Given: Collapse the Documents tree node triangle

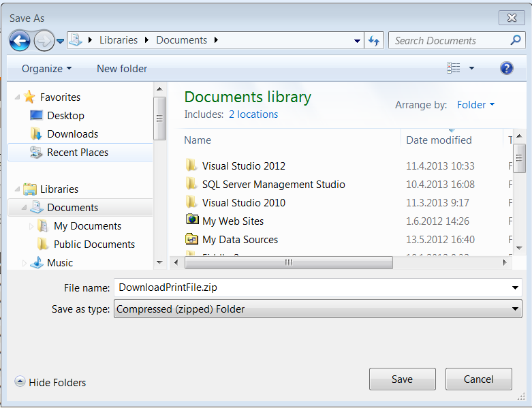Looking at the screenshot, I should pos(24,208).
